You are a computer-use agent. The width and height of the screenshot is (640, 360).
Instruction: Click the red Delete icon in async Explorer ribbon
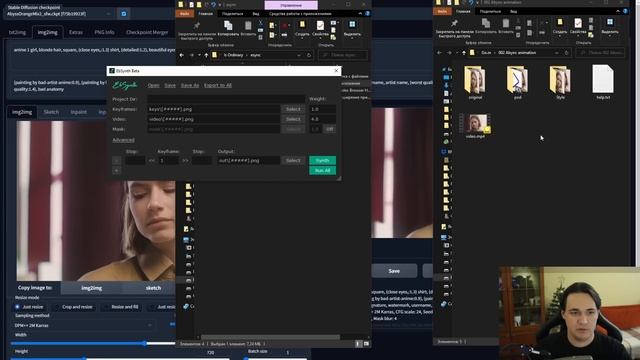click(284, 26)
